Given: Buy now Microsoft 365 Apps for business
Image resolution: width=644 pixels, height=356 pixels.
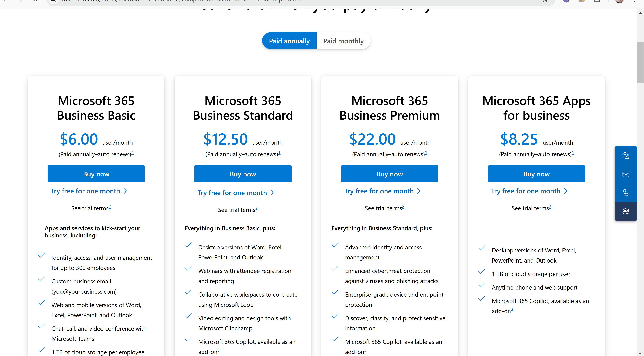Looking at the screenshot, I should pos(536,174).
